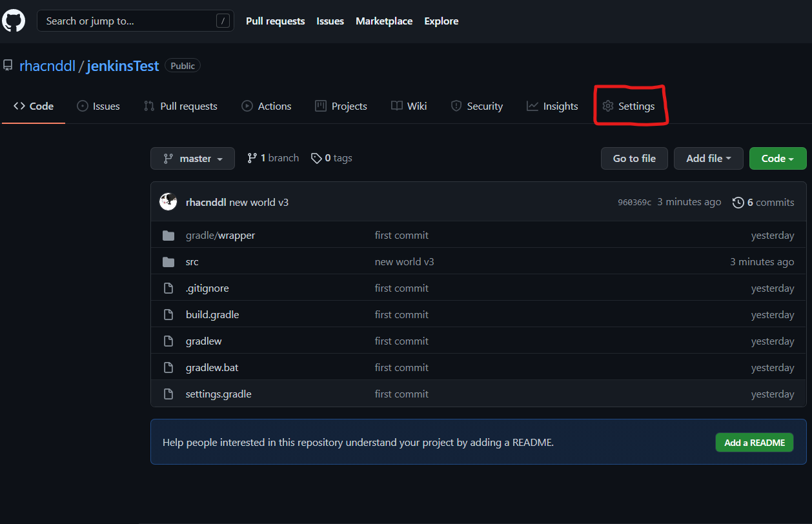Open the gradle/wrapper folder

pyautogui.click(x=220, y=236)
